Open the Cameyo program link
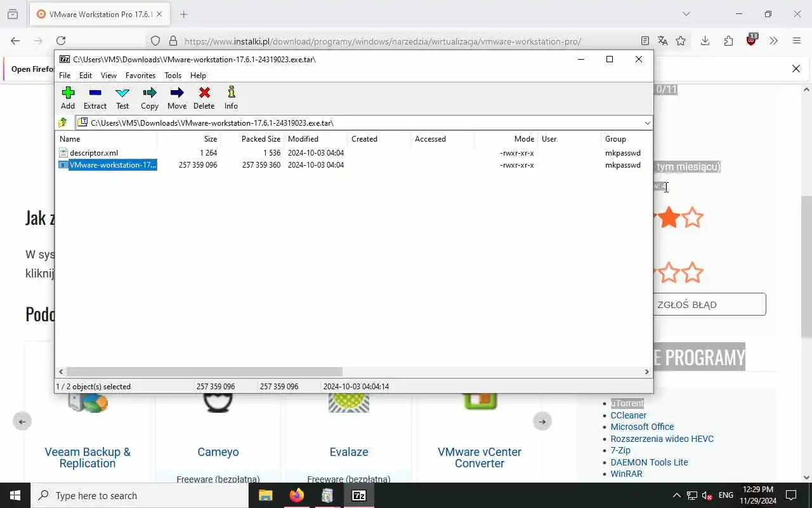This screenshot has width=812, height=508. point(218,452)
